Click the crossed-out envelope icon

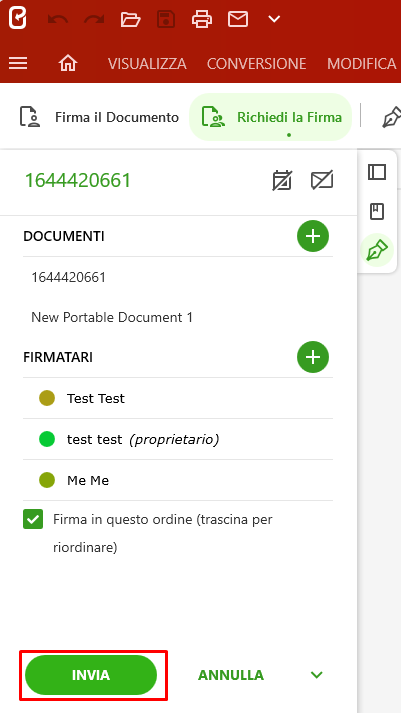coord(322,180)
